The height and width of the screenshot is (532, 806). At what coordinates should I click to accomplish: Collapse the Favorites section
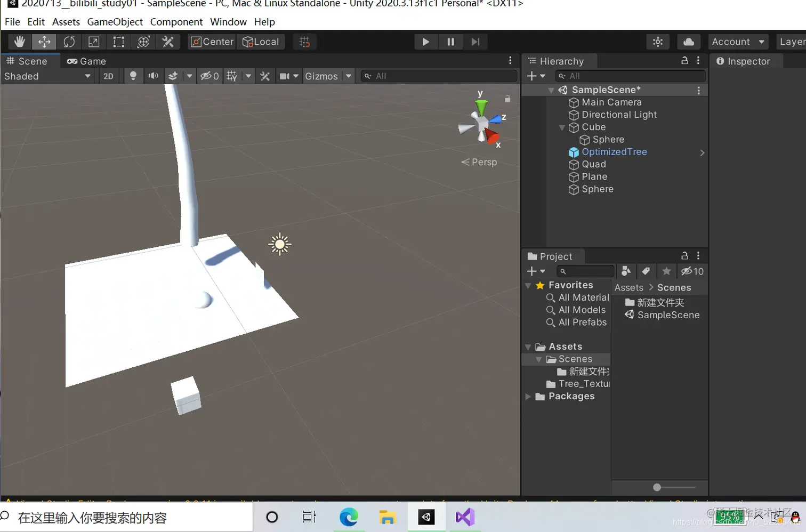[x=528, y=286]
